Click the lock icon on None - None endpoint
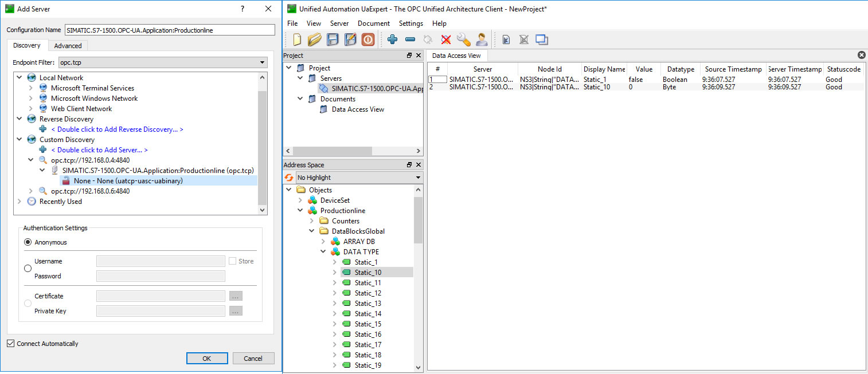The height and width of the screenshot is (374, 868). point(66,181)
